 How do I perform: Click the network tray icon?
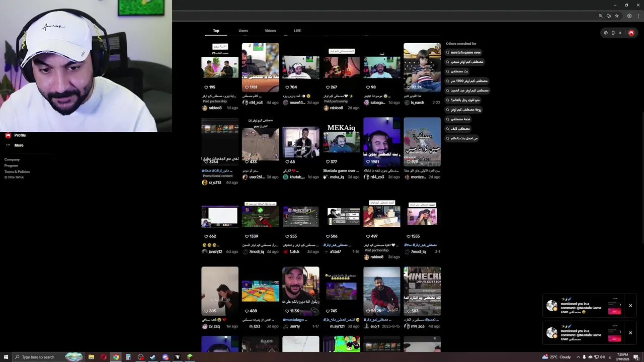pos(596,357)
